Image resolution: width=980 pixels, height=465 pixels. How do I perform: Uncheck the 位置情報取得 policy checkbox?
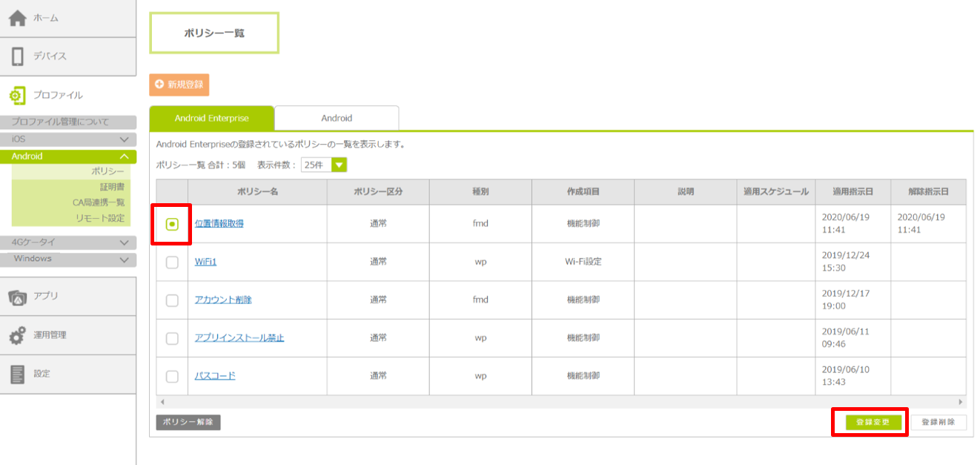(x=172, y=224)
